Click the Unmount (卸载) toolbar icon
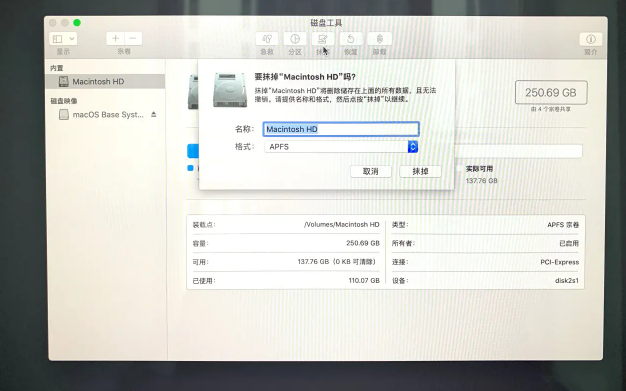 (379, 39)
